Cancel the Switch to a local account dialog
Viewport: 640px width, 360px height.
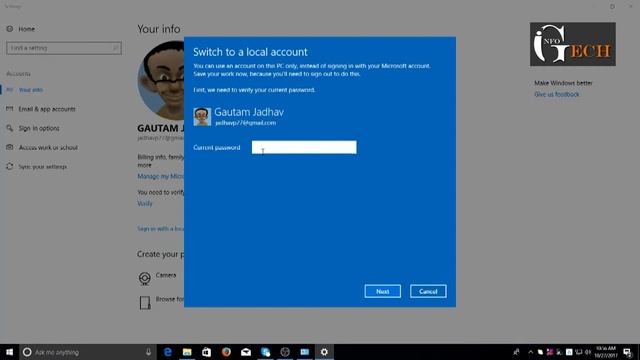pos(428,291)
